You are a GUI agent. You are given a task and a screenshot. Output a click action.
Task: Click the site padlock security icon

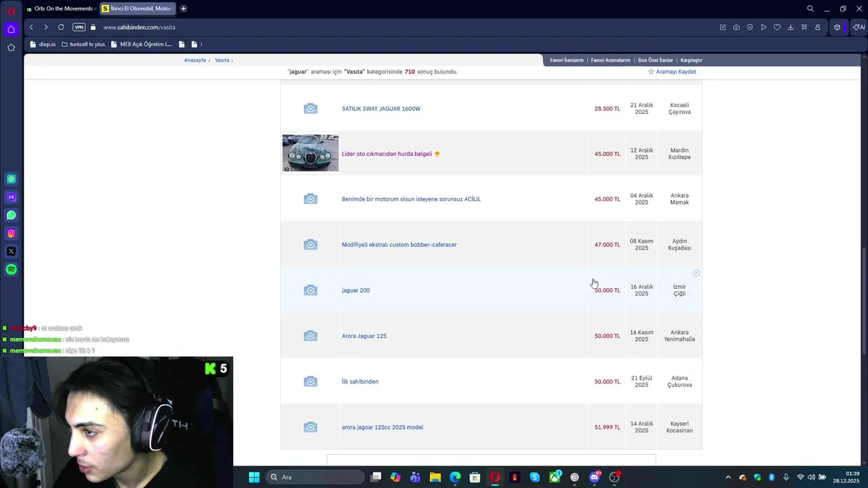click(x=94, y=27)
